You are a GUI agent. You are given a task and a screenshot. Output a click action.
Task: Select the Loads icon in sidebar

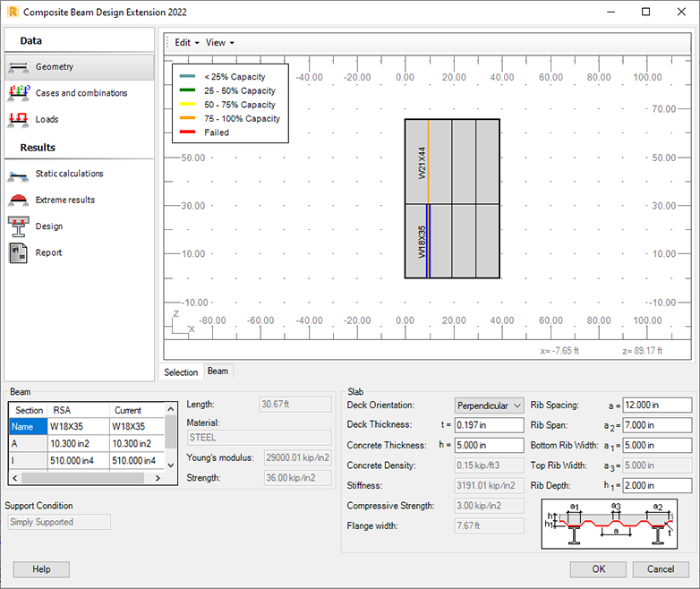18,119
